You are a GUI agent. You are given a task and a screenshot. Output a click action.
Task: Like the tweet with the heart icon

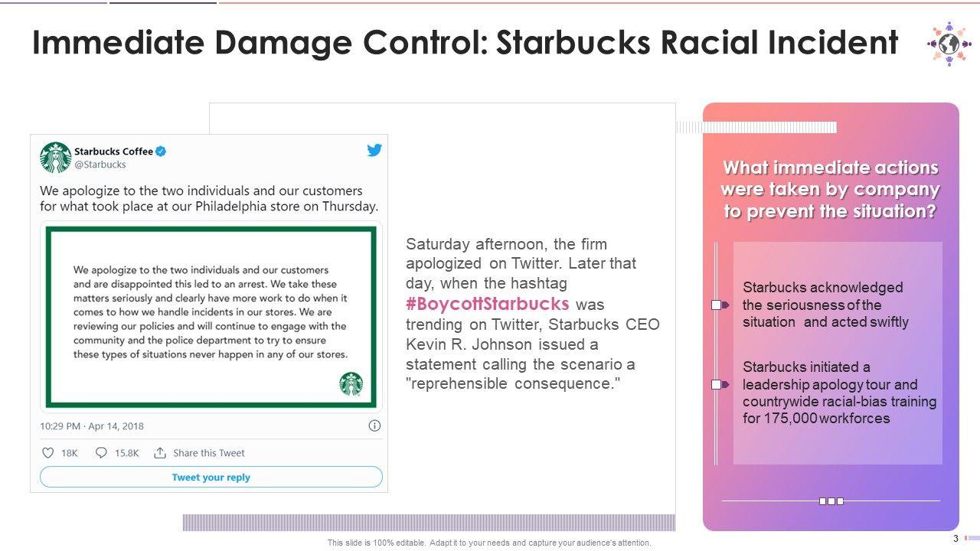[47, 453]
